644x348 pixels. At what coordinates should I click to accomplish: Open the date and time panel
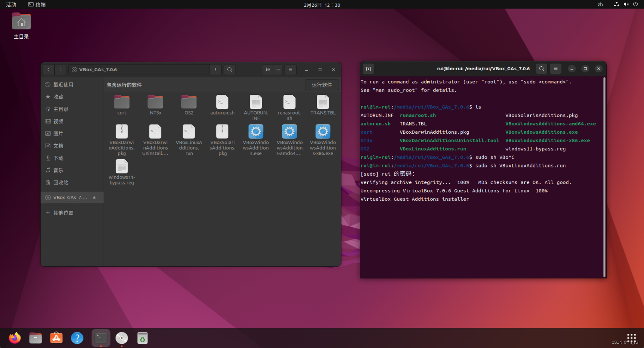coord(322,5)
